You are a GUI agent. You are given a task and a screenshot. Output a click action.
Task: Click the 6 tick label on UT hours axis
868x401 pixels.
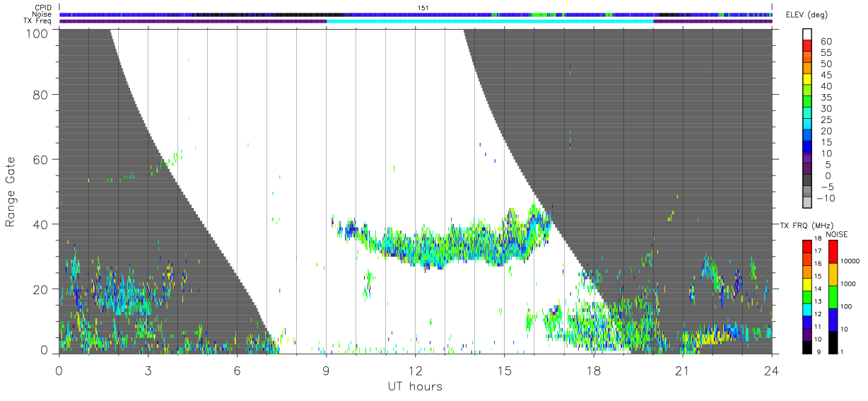237,370
